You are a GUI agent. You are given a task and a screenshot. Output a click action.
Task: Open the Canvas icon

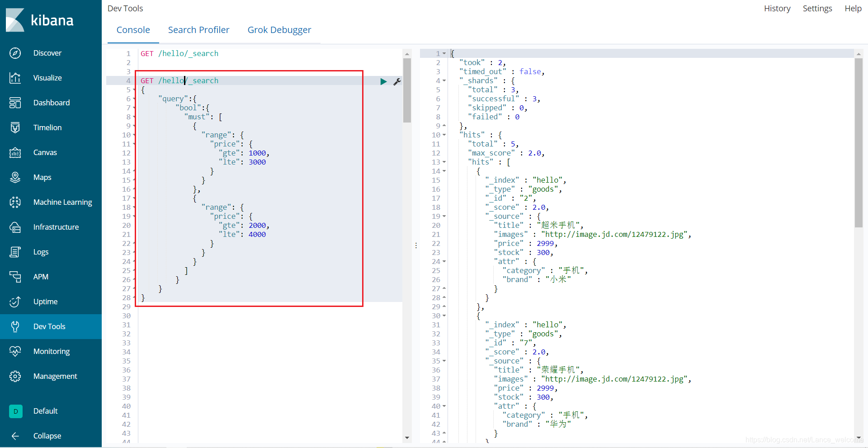(15, 152)
